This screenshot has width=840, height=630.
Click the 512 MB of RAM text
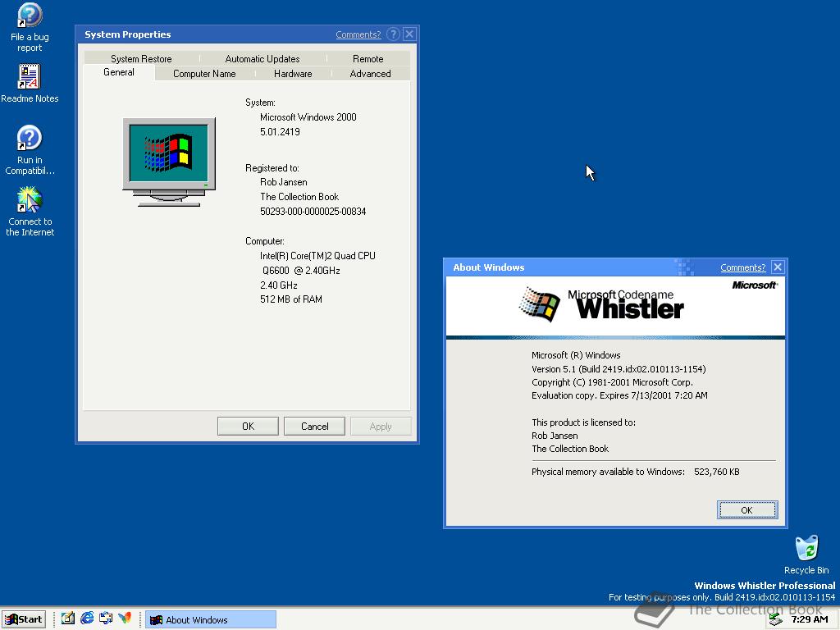pyautogui.click(x=291, y=299)
